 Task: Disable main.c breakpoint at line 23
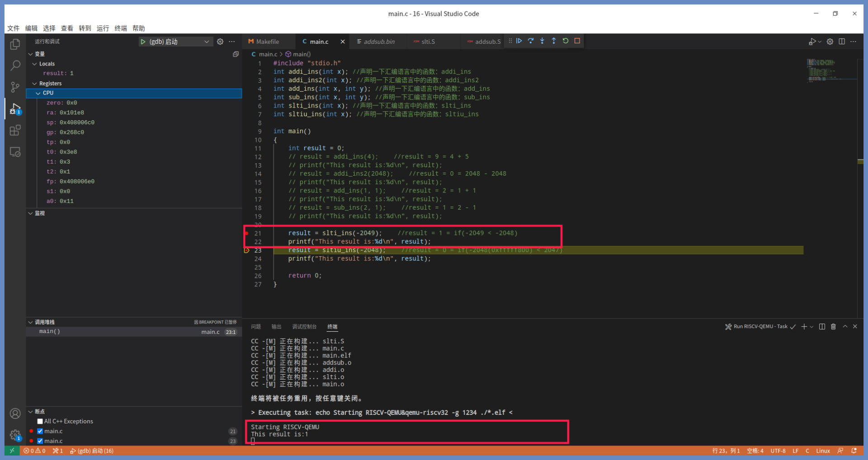[40, 441]
